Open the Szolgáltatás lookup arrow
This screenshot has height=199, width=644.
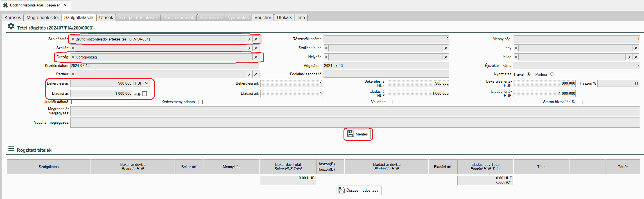coord(249,39)
